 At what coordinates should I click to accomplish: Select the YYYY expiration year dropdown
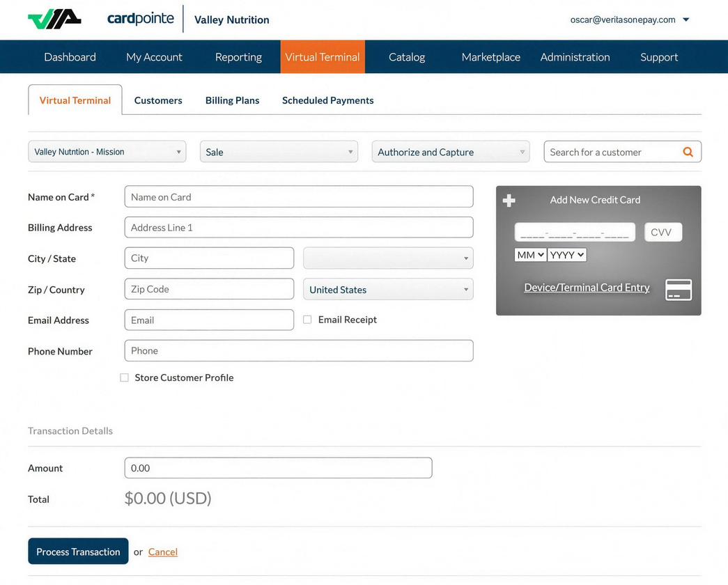(x=567, y=255)
